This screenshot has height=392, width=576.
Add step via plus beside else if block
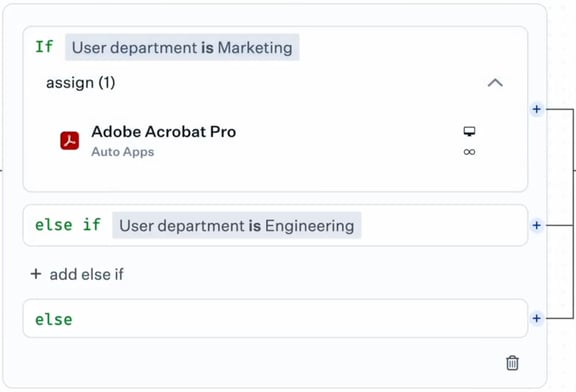[x=536, y=225]
